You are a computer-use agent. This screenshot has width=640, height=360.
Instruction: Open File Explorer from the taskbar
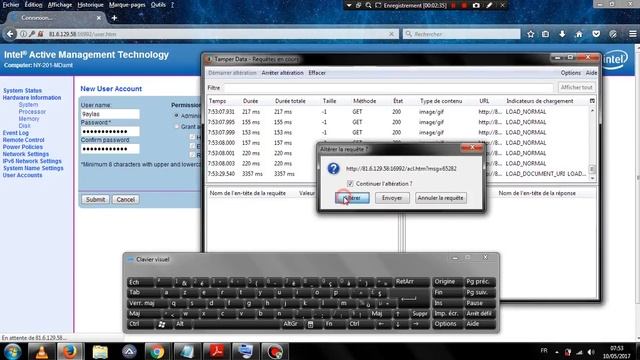[100, 351]
